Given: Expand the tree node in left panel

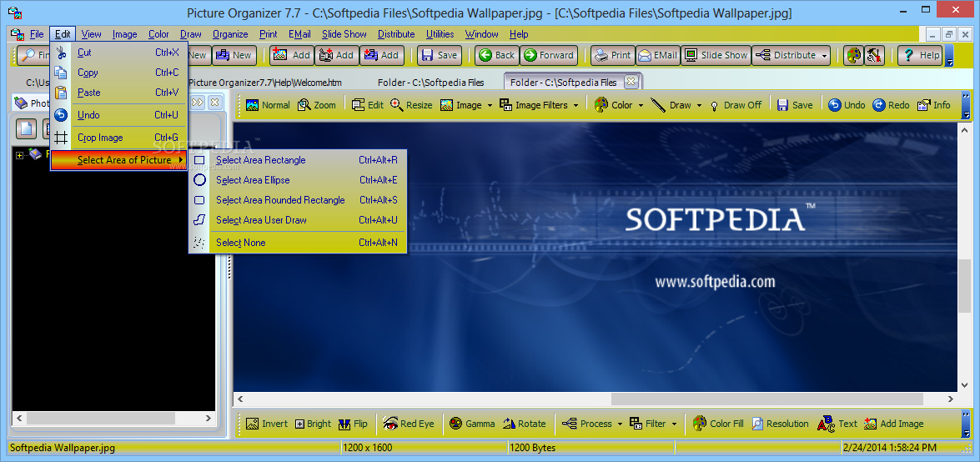Looking at the screenshot, I should [x=19, y=155].
